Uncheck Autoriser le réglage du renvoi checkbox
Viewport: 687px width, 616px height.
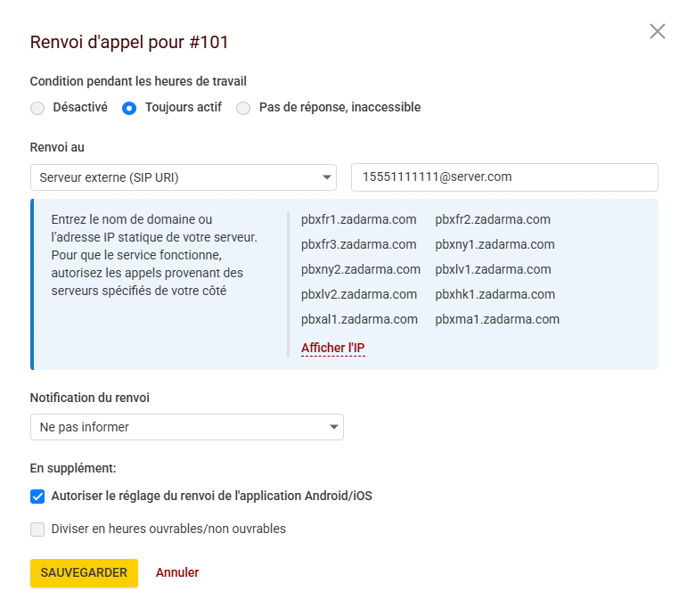pyautogui.click(x=37, y=497)
